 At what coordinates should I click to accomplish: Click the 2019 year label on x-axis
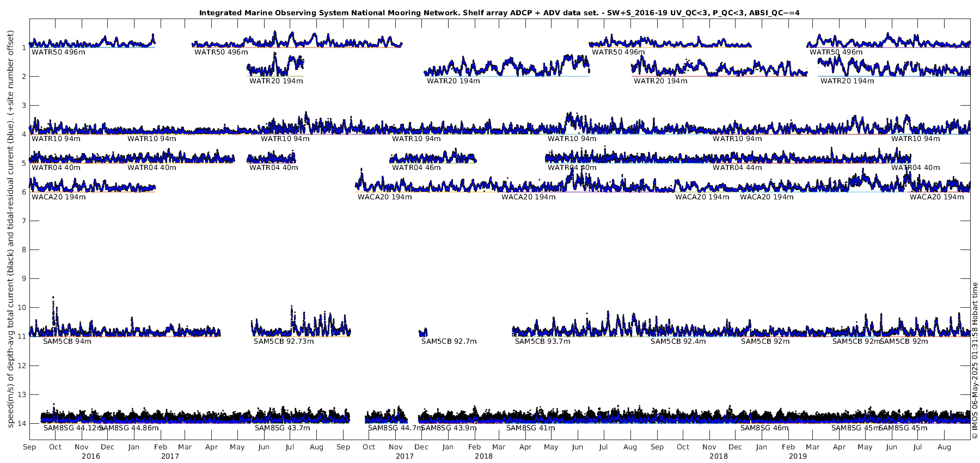798,456
